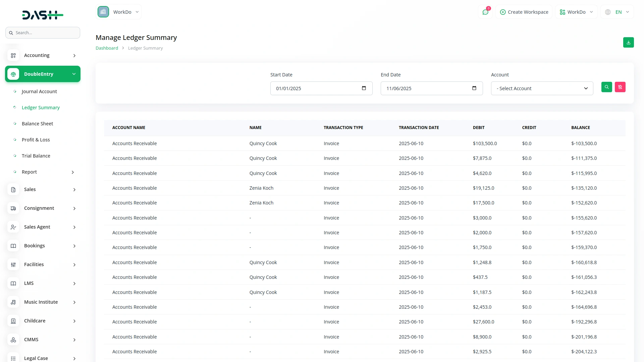Collapse the DoubleEntry menu section
Screen dimensions: 644x362
tap(74, 74)
